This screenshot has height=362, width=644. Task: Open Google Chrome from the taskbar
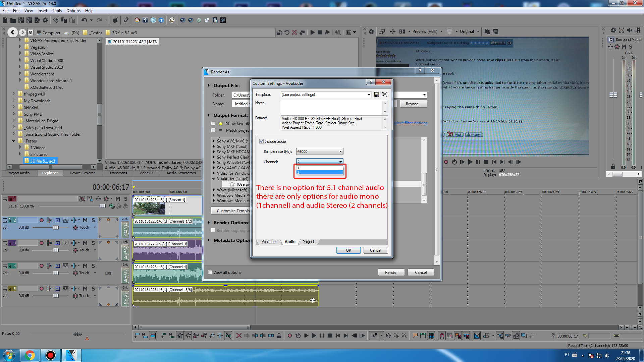[x=30, y=355]
